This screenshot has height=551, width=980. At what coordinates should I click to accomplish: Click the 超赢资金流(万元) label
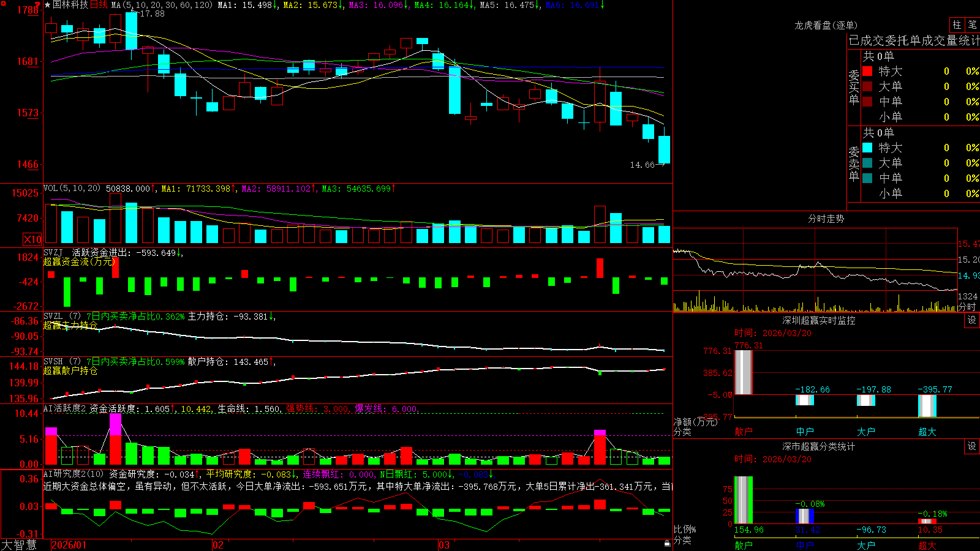(79, 261)
